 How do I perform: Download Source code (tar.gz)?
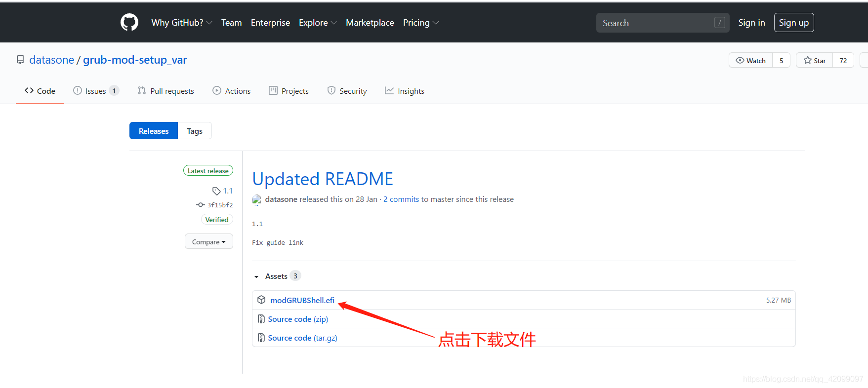point(302,338)
